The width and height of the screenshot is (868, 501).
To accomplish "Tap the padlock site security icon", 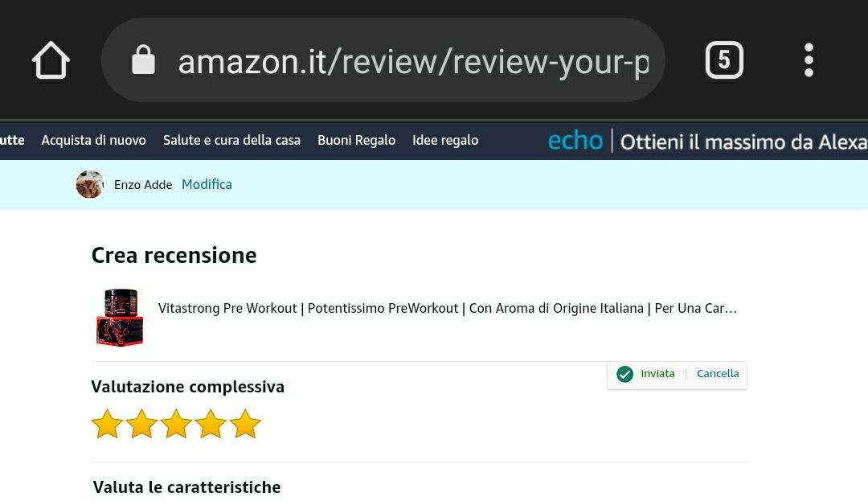I will 143,60.
